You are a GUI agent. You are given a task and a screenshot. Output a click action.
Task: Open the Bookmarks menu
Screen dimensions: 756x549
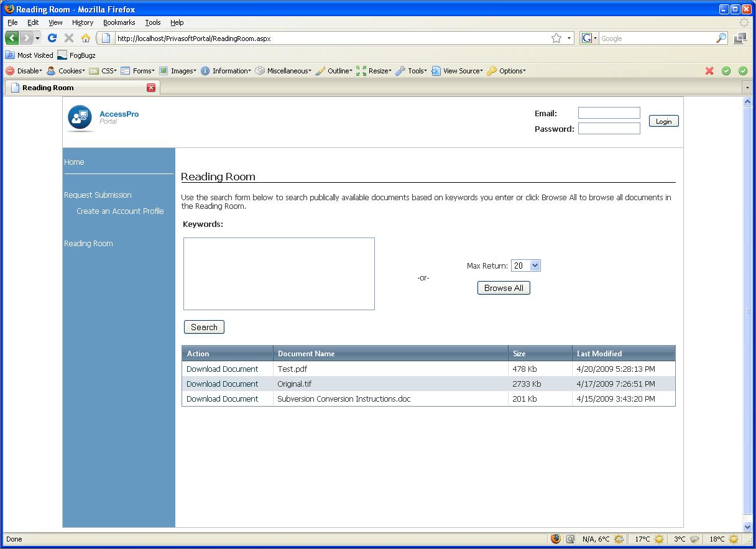pyautogui.click(x=119, y=22)
